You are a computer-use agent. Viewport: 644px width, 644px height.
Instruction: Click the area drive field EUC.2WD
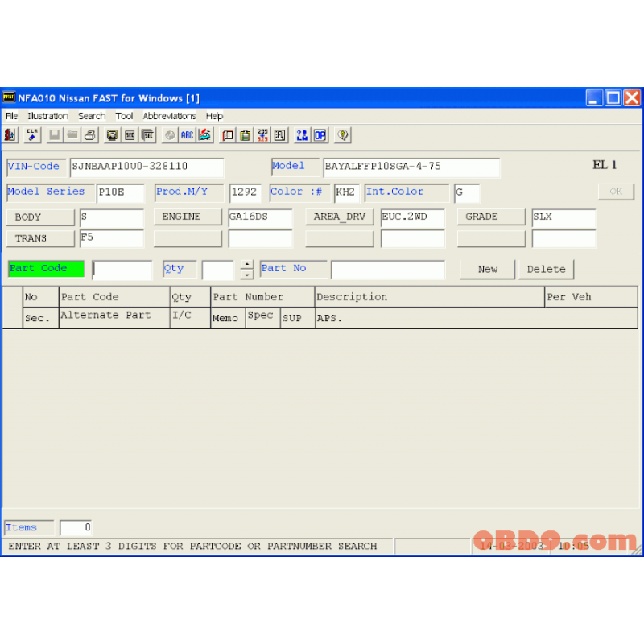[413, 218]
